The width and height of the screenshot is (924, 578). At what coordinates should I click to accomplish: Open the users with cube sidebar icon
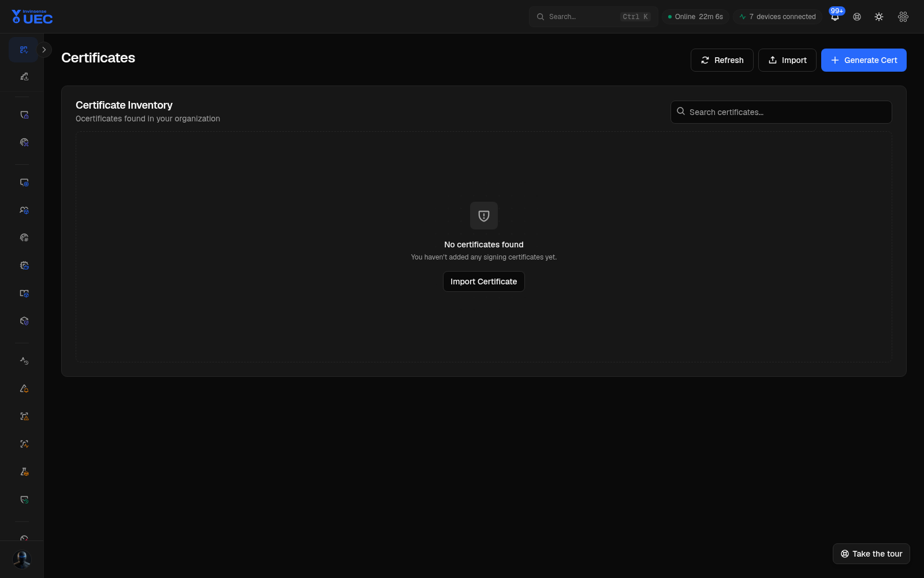pos(24,210)
